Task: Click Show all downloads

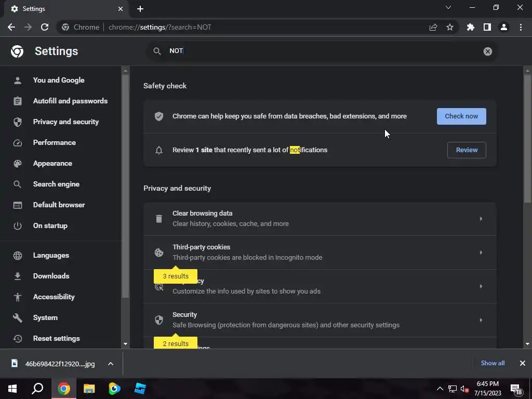Action: point(493,363)
